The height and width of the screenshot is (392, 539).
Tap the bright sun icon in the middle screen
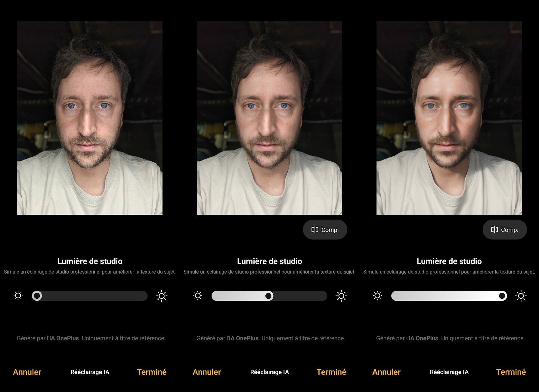pos(341,296)
